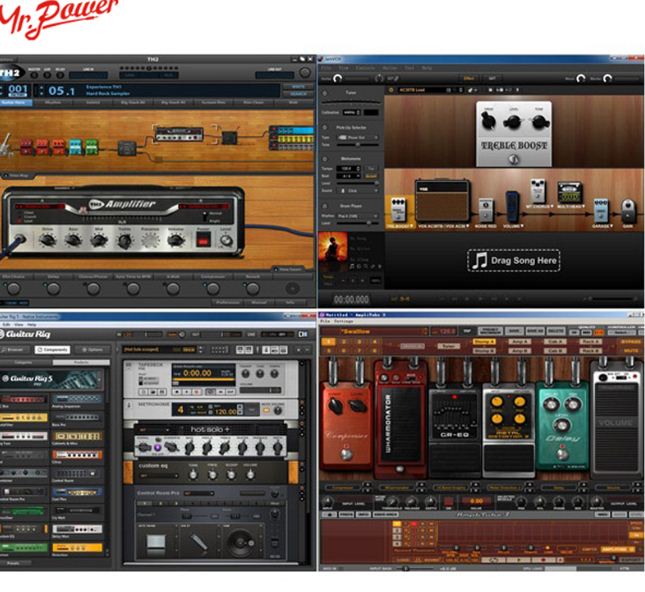Stomp the Compressor pedal footswitch in AmpliTube
Image resolution: width=645 pixels, height=592 pixels.
click(346, 454)
